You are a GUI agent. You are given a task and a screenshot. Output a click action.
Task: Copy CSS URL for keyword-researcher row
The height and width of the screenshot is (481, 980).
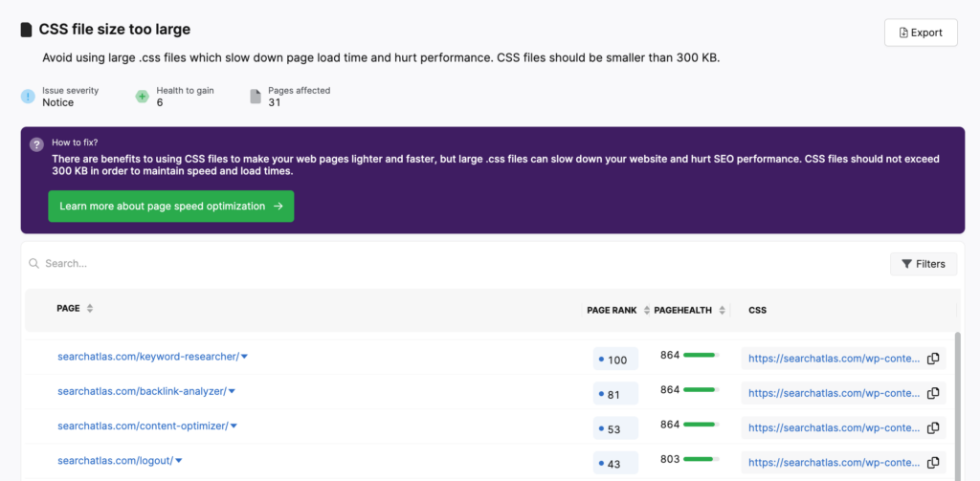coord(933,359)
